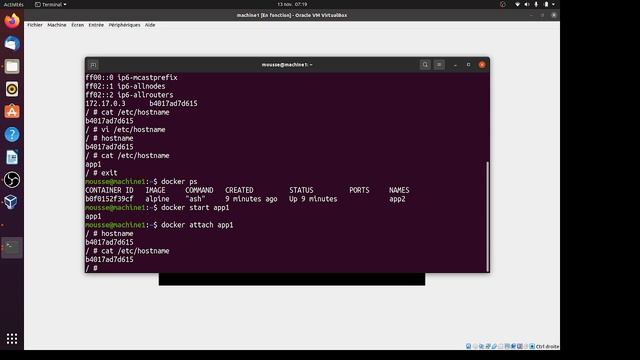Click container name app2
The image size is (640, 360).
coord(397,199)
